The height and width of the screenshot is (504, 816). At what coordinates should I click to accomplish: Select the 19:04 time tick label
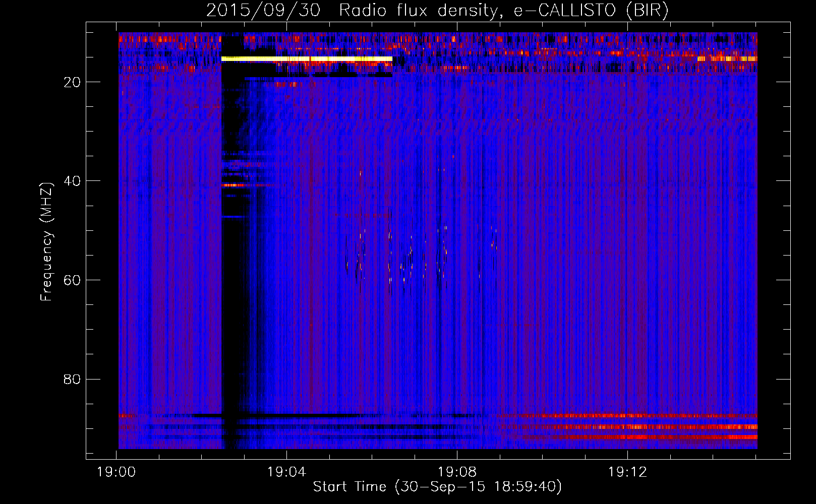point(287,472)
